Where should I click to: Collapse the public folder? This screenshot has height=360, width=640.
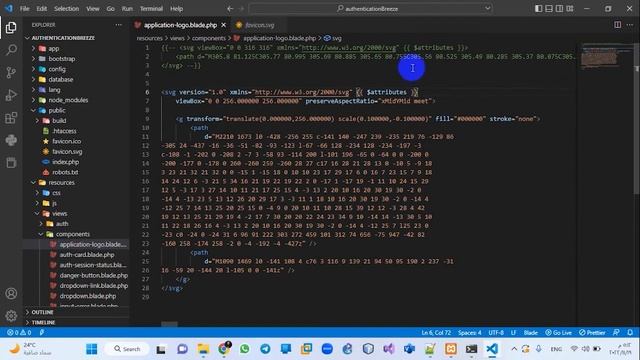coord(56,110)
